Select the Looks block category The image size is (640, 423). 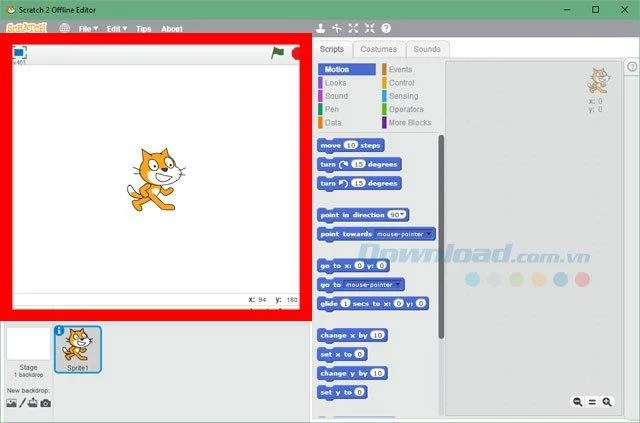pos(333,82)
